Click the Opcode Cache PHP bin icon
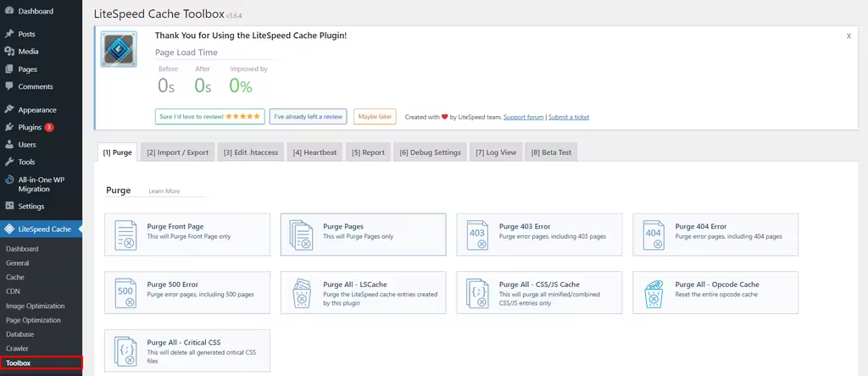868x376 pixels. click(x=654, y=293)
